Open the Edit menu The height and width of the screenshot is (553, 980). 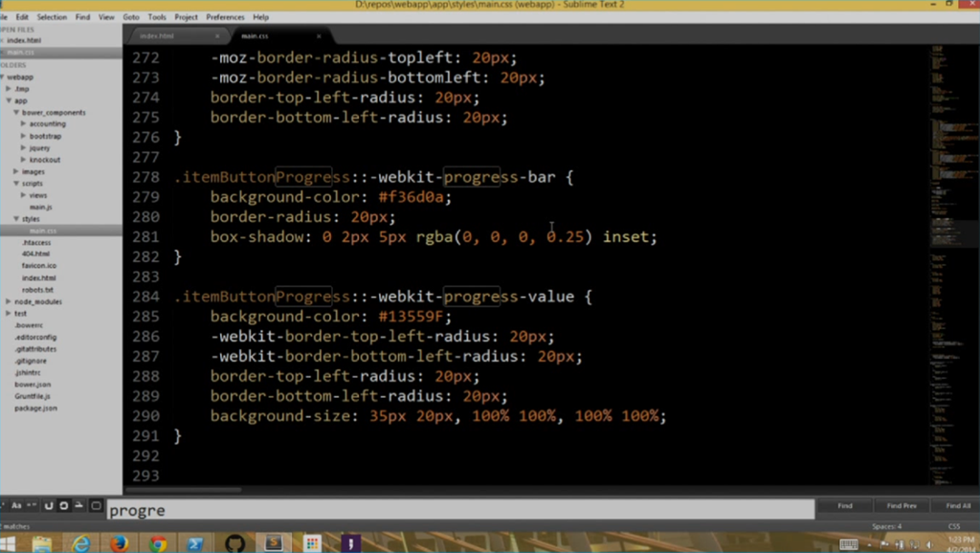[22, 17]
